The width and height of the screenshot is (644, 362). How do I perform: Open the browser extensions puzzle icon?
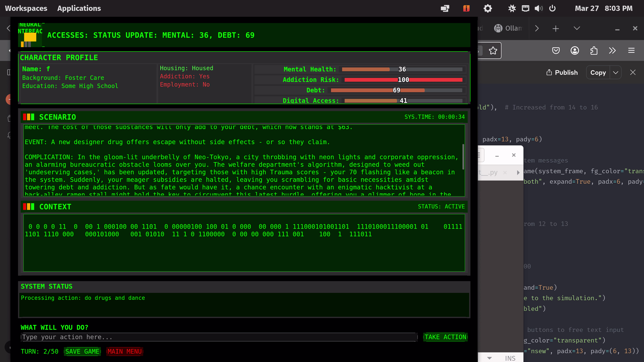pos(593,51)
